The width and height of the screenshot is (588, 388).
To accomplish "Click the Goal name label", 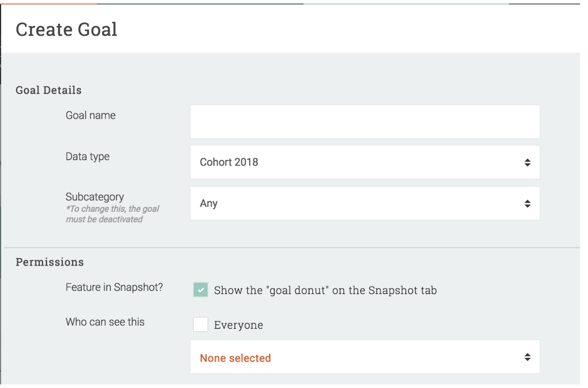I will click(90, 115).
